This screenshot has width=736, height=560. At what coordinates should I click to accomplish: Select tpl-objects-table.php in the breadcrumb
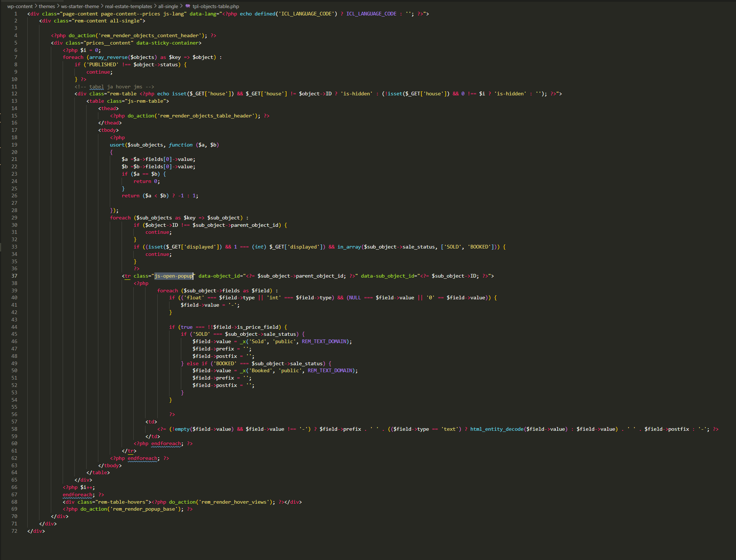click(x=216, y=6)
